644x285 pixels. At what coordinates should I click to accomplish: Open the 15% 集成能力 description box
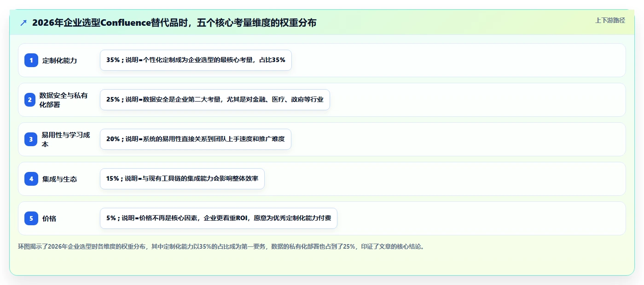click(x=182, y=179)
